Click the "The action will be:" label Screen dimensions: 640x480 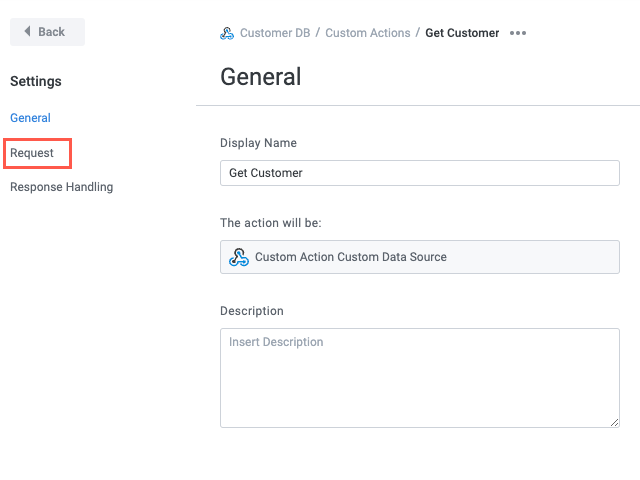click(x=271, y=223)
